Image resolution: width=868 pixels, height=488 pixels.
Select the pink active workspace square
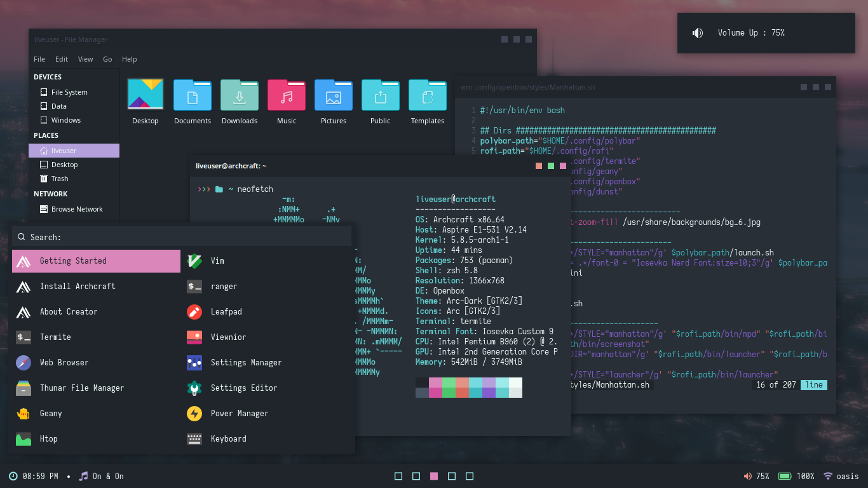pos(434,476)
